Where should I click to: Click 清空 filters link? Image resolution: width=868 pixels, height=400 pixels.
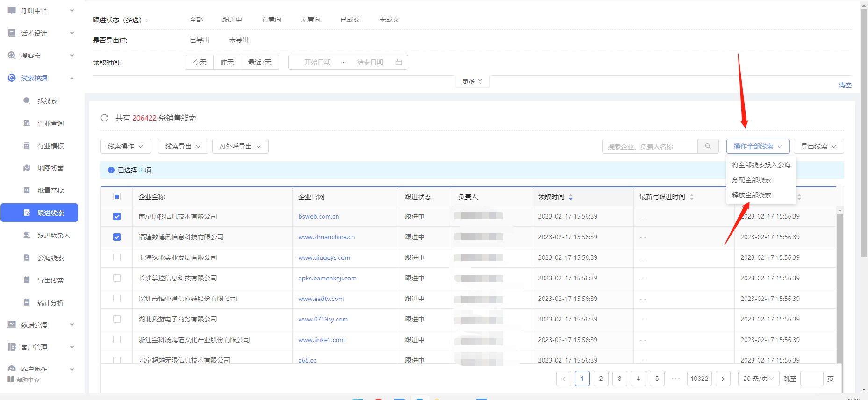click(x=845, y=85)
